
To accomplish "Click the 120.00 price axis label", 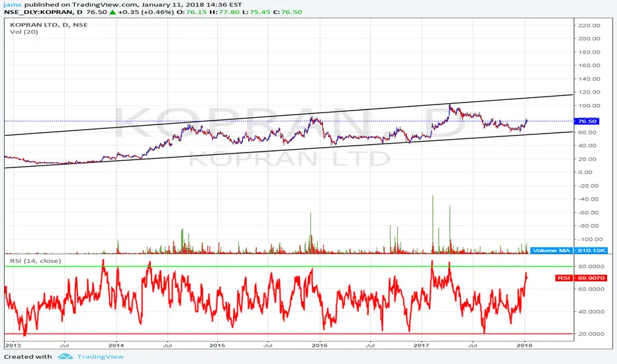I will (589, 92).
